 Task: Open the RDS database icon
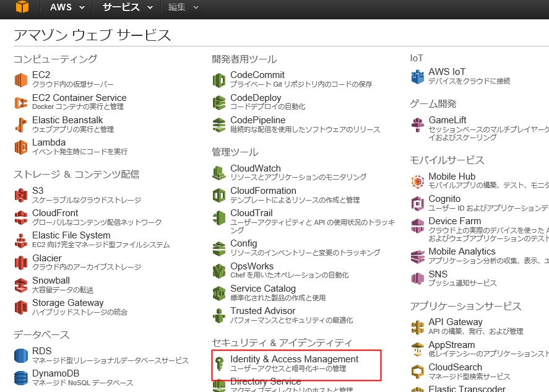[x=22, y=356]
